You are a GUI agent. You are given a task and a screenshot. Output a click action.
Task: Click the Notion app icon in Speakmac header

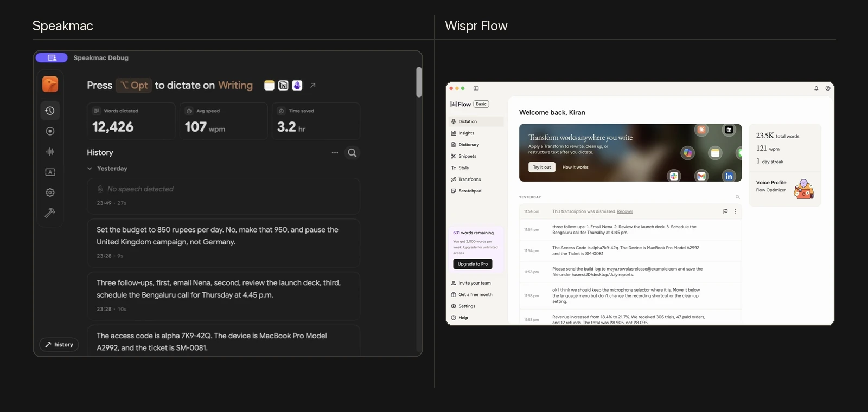283,85
